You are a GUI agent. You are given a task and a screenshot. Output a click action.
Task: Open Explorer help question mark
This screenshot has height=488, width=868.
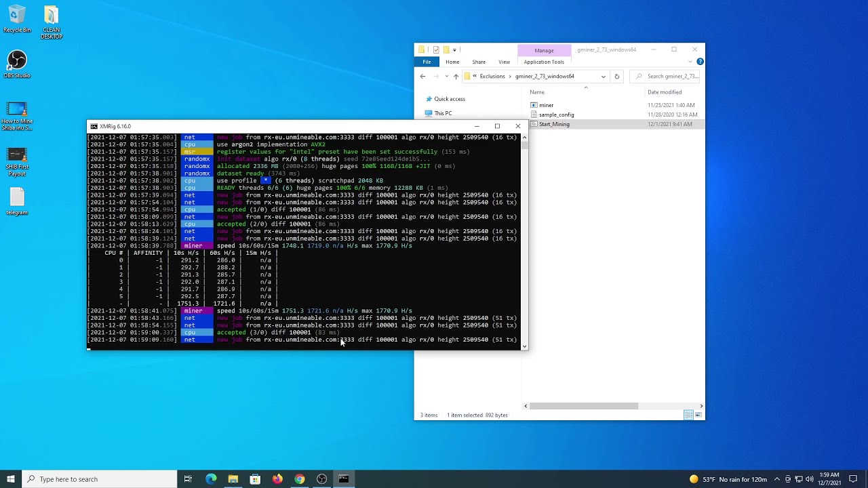point(700,62)
